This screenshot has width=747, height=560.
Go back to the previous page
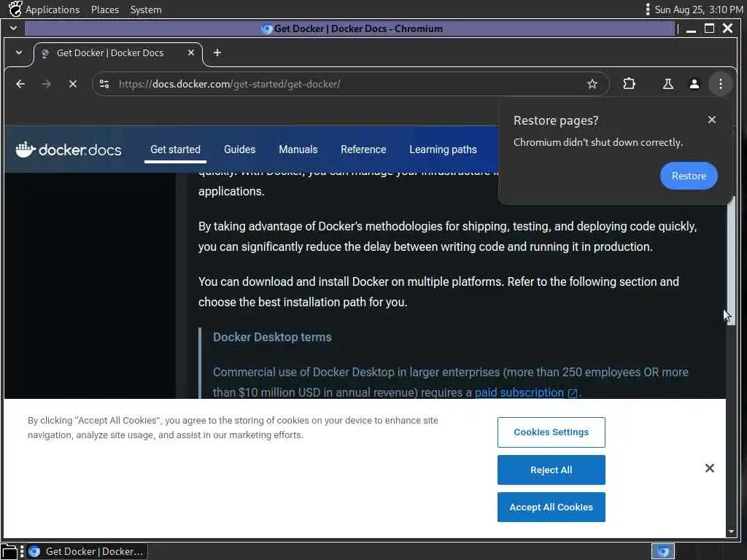click(x=20, y=85)
